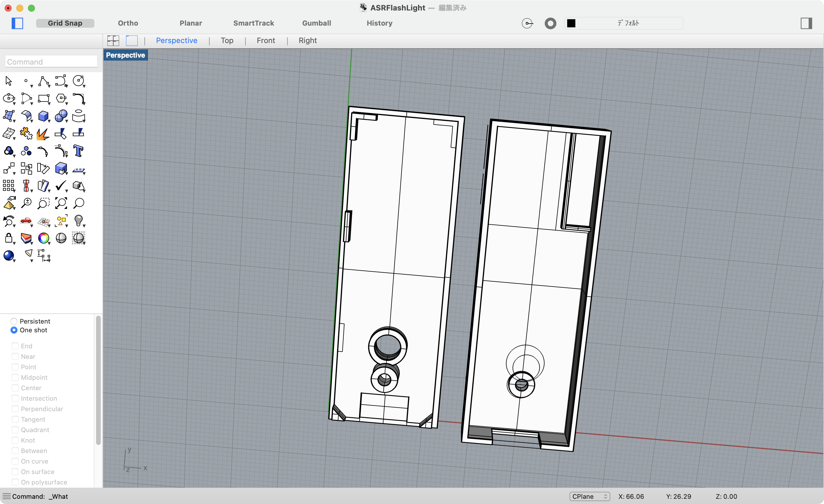Select the Text object tool
Viewport: 824px width, 504px height.
coord(78,151)
